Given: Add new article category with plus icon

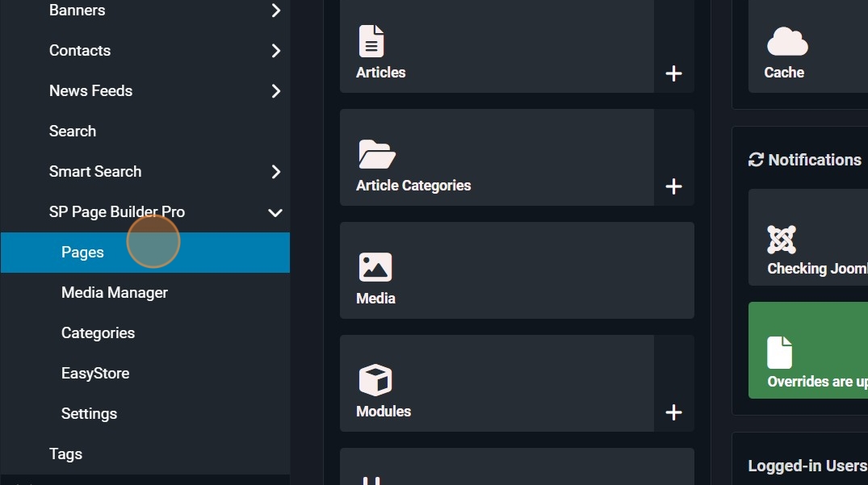Looking at the screenshot, I should (x=673, y=186).
